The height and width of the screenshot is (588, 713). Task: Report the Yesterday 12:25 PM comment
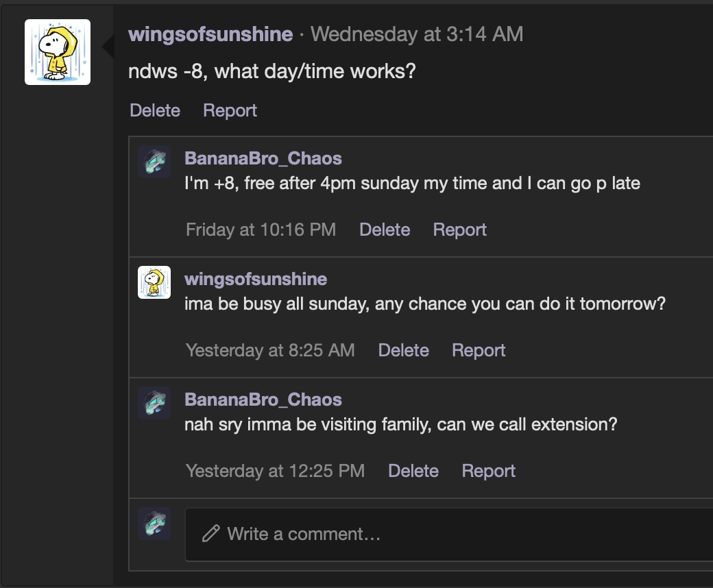tap(488, 471)
